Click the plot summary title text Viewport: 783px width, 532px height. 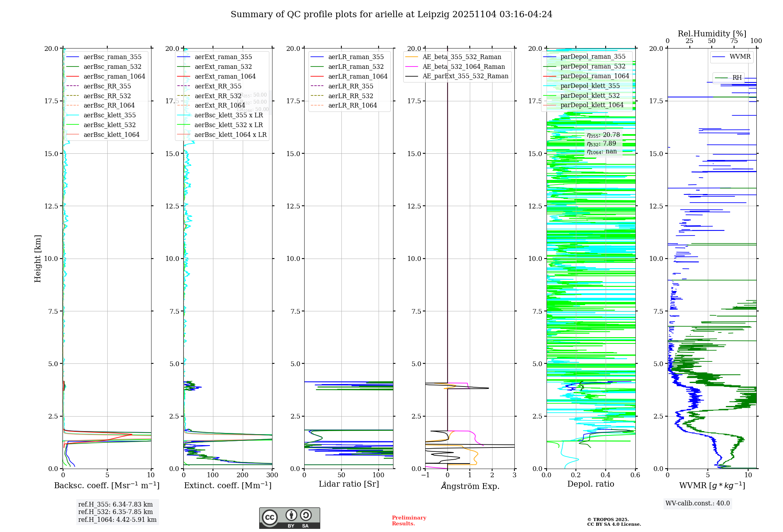click(x=391, y=14)
